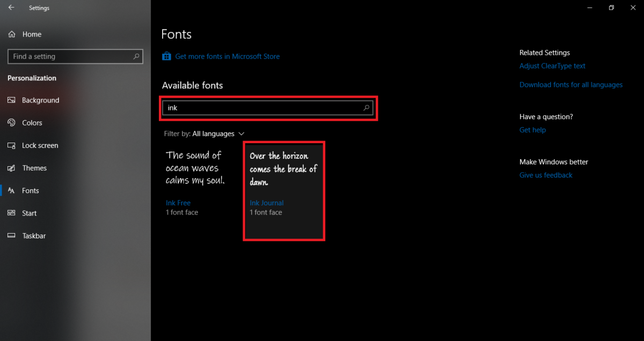
Task: Click the Background picture icon
Action: [x=11, y=100]
